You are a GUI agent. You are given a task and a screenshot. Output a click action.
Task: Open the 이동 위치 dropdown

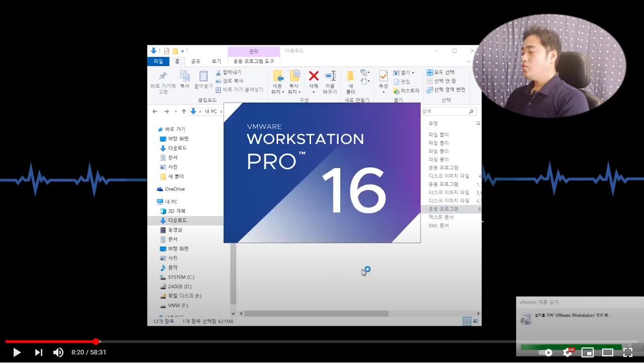click(277, 82)
